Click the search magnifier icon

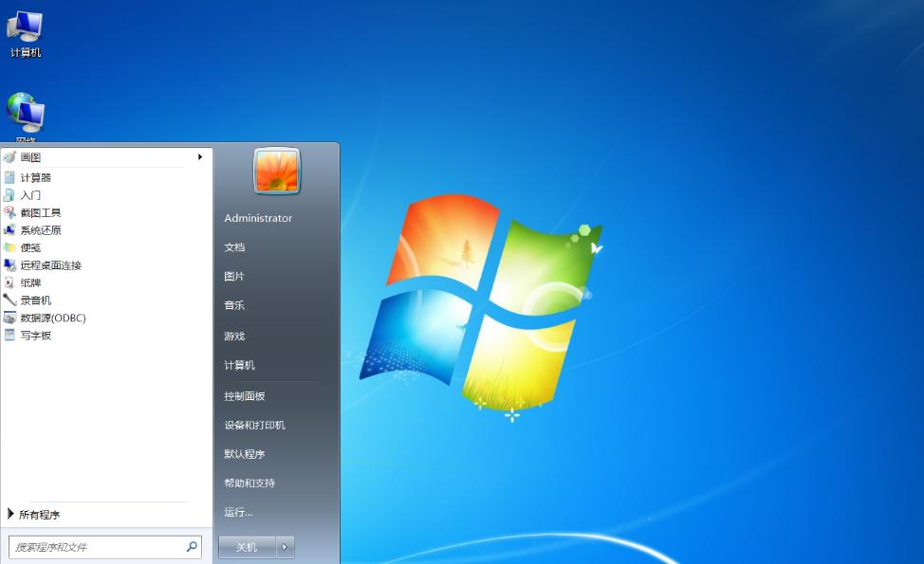192,547
